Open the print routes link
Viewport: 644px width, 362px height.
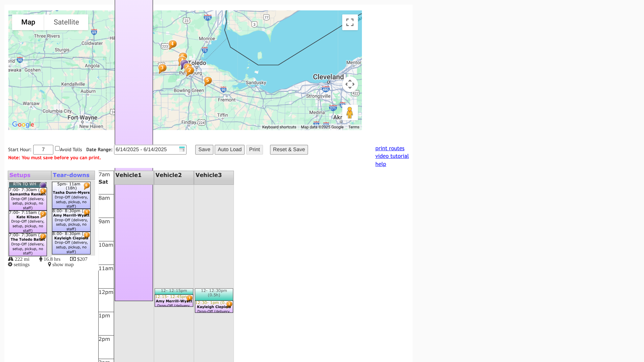click(x=390, y=148)
